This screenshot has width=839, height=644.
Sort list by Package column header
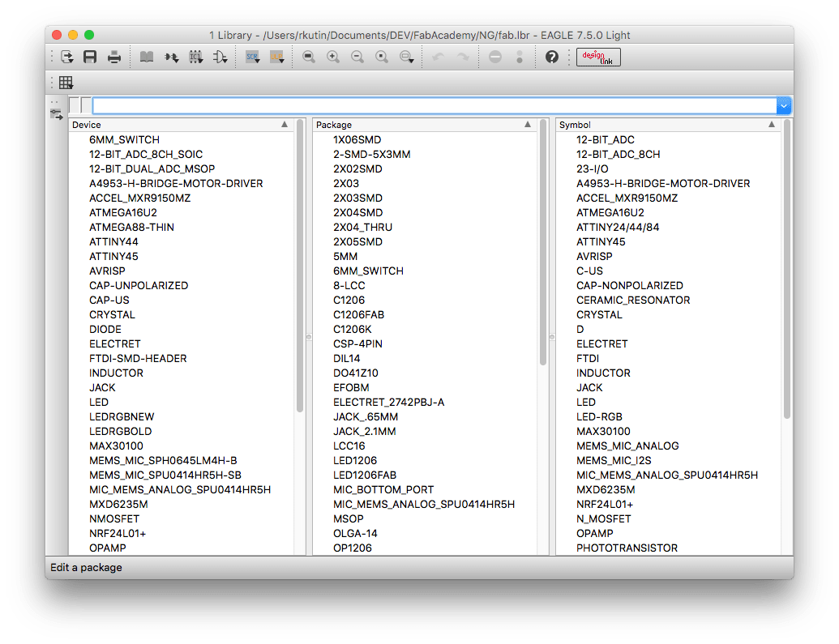click(424, 125)
